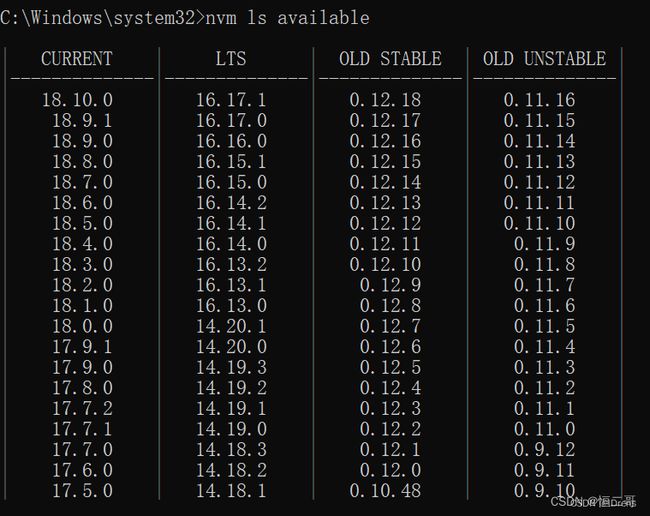This screenshot has width=650, height=516.
Task: Click LTS version 14.19.0
Action: [231, 429]
